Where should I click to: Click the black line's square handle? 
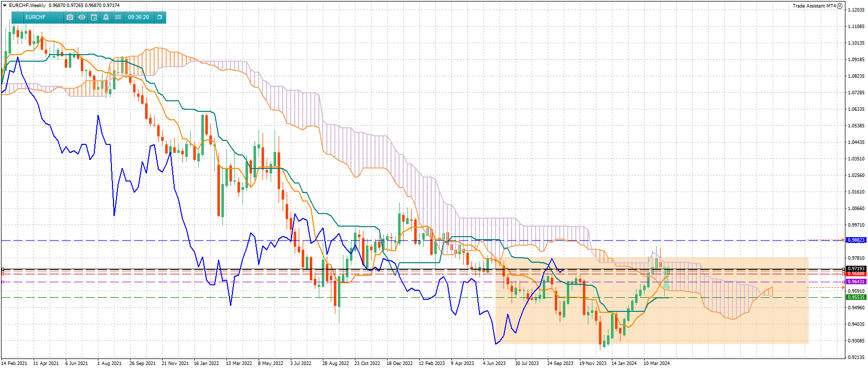pyautogui.click(x=3, y=269)
